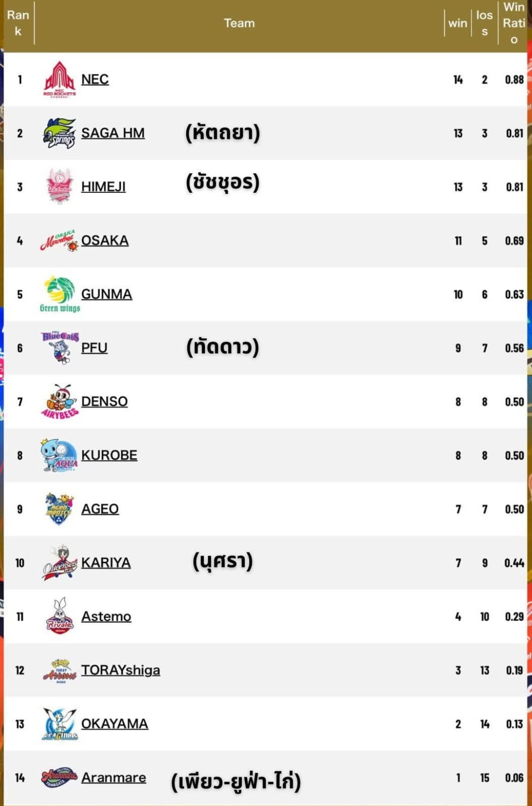Click the Kurobe Aqua mascot logo
The width and height of the screenshot is (532, 806).
(59, 456)
